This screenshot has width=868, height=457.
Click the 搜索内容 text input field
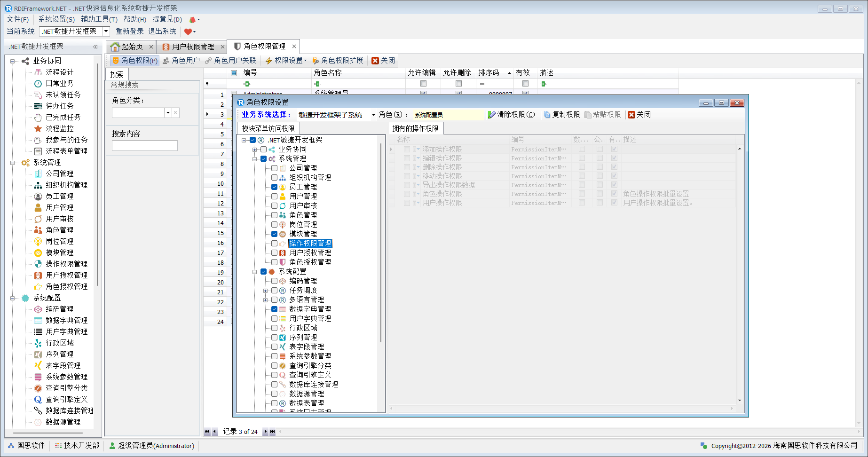point(145,146)
